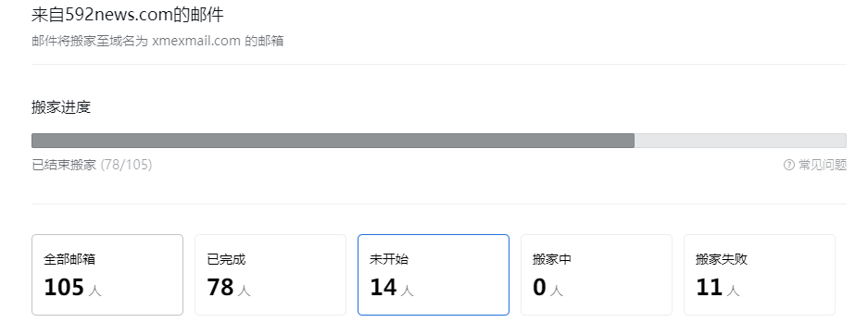868x335 pixels.
Task: Click the question mark icon beside 常见问题
Action: [x=789, y=165]
